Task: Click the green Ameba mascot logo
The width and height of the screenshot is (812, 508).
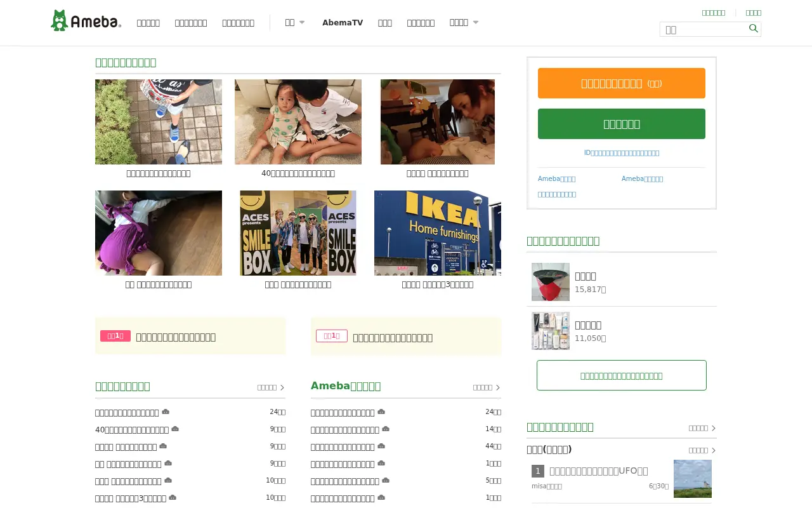Action: [60, 20]
